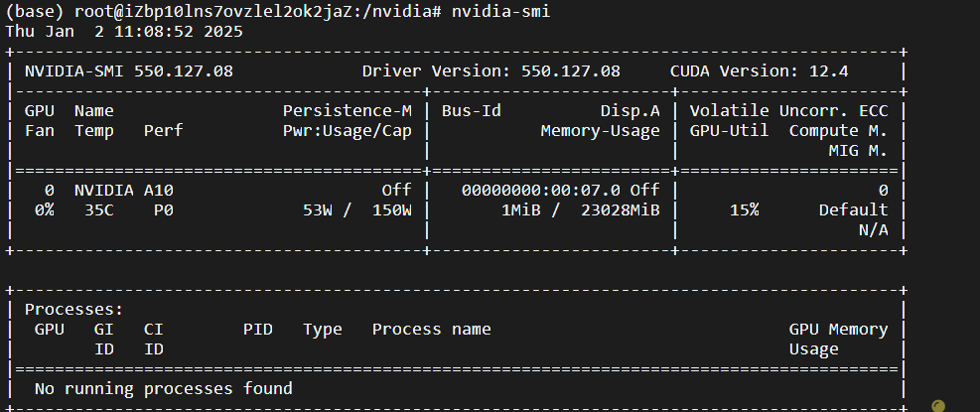
Task: Click the CUDA Version 12.4 text
Action: click(x=760, y=71)
